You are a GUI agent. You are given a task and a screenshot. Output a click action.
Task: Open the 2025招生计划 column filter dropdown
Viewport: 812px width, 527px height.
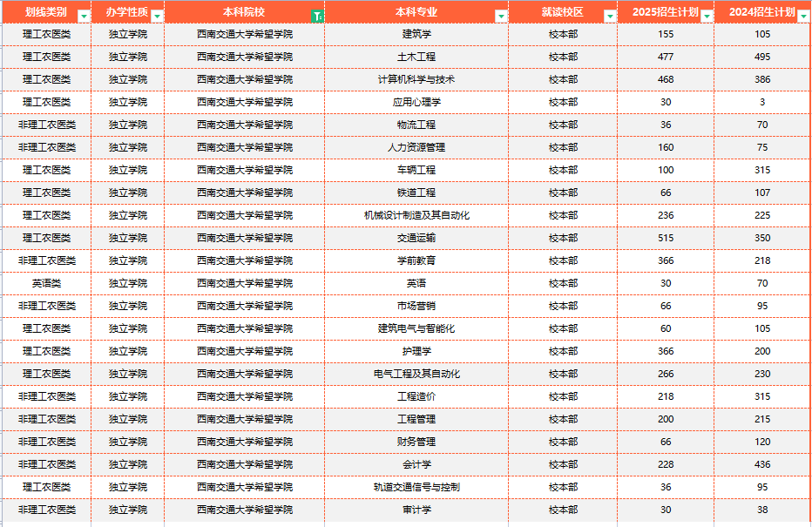click(x=707, y=17)
